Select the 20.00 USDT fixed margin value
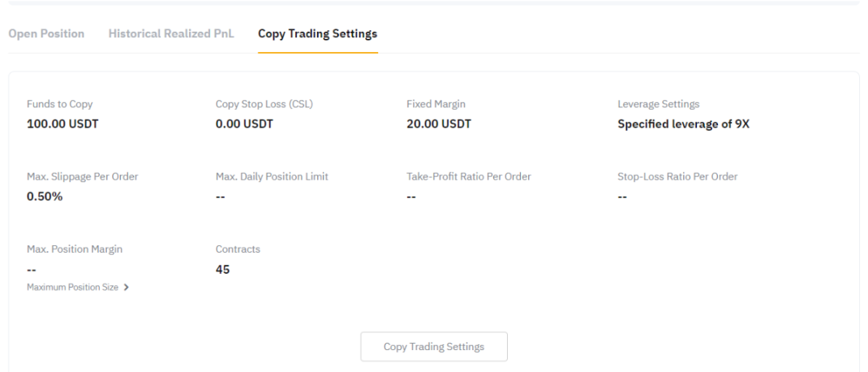 439,124
